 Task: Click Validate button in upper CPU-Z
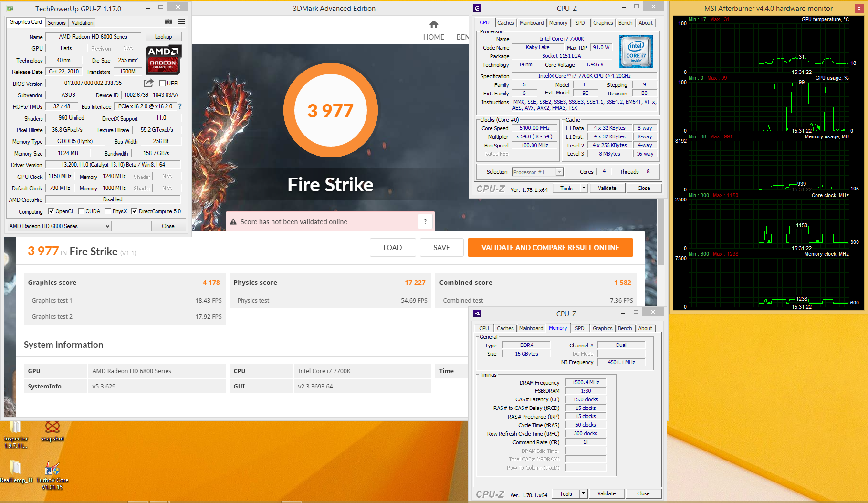pyautogui.click(x=607, y=188)
